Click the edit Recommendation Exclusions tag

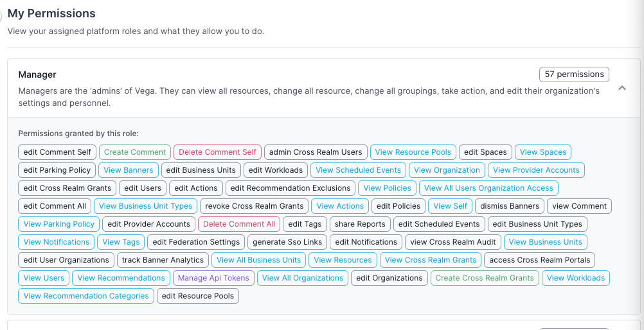click(x=291, y=188)
